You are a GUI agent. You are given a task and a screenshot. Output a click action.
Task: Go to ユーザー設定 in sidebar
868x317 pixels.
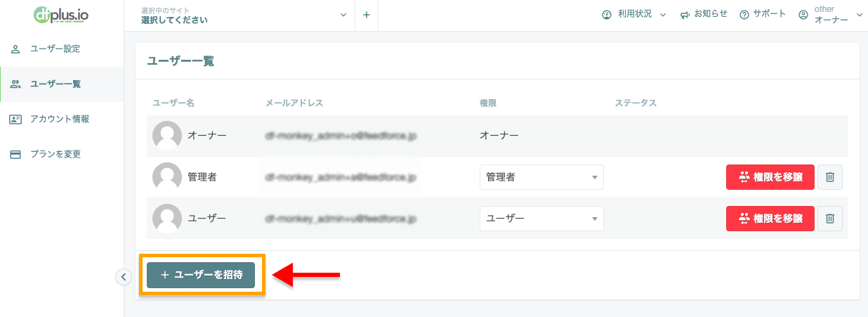[62, 49]
